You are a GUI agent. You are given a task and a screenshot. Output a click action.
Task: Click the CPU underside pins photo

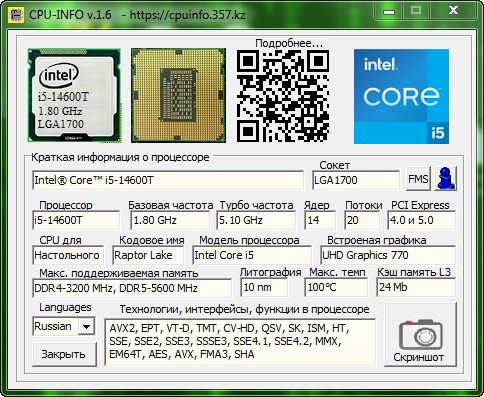(178, 95)
